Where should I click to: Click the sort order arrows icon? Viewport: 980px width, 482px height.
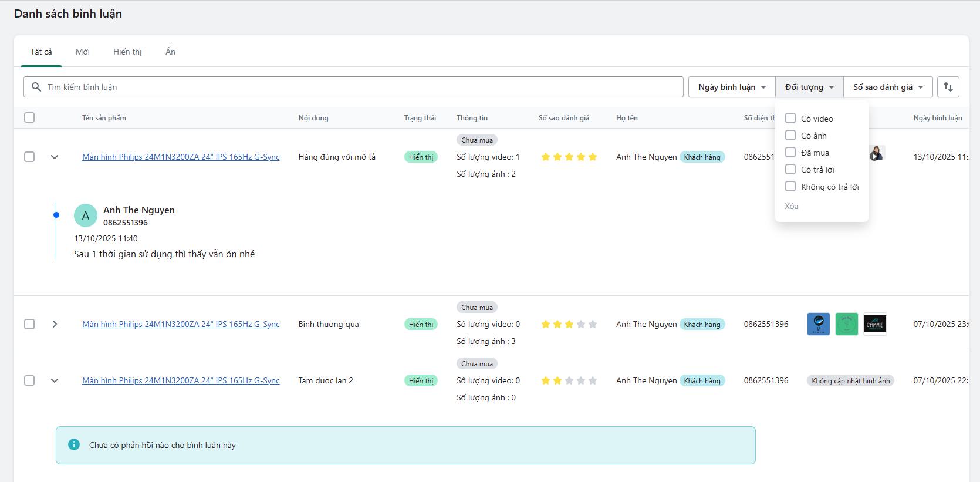coord(948,87)
